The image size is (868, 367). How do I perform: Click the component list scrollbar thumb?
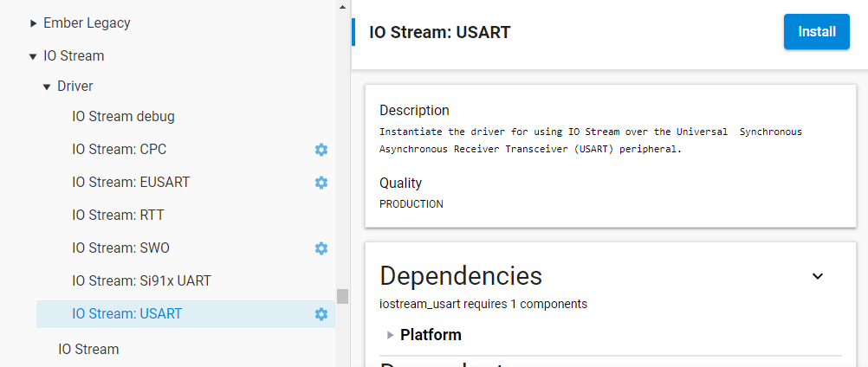[x=343, y=296]
